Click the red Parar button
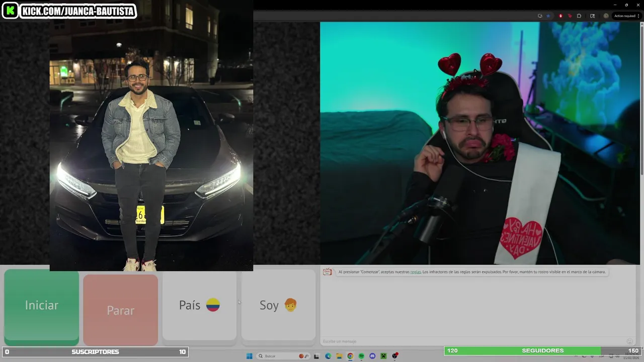 click(120, 310)
